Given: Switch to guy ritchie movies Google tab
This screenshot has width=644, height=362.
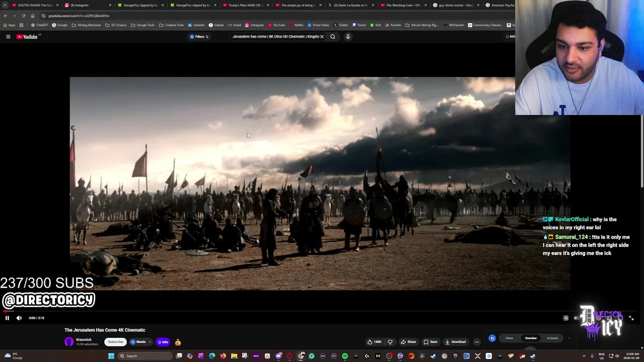Looking at the screenshot, I should [455, 5].
